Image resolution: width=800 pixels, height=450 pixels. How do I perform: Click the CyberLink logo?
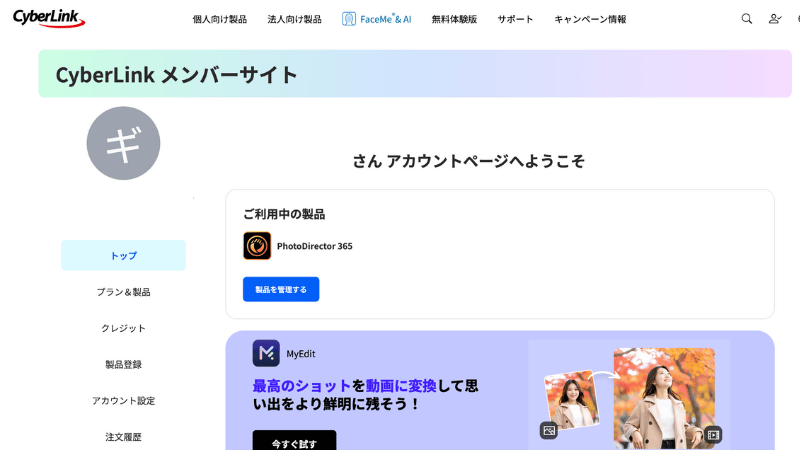click(49, 18)
